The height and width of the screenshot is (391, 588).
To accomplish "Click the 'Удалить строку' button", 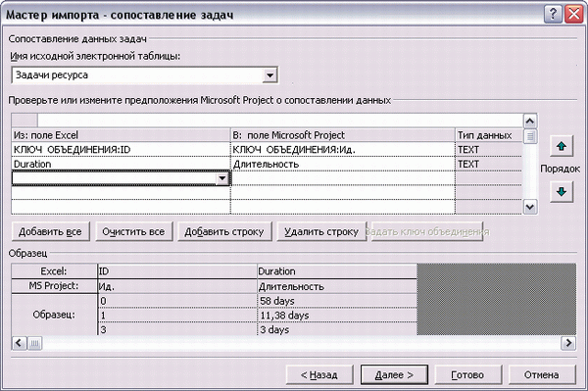I will (x=321, y=231).
